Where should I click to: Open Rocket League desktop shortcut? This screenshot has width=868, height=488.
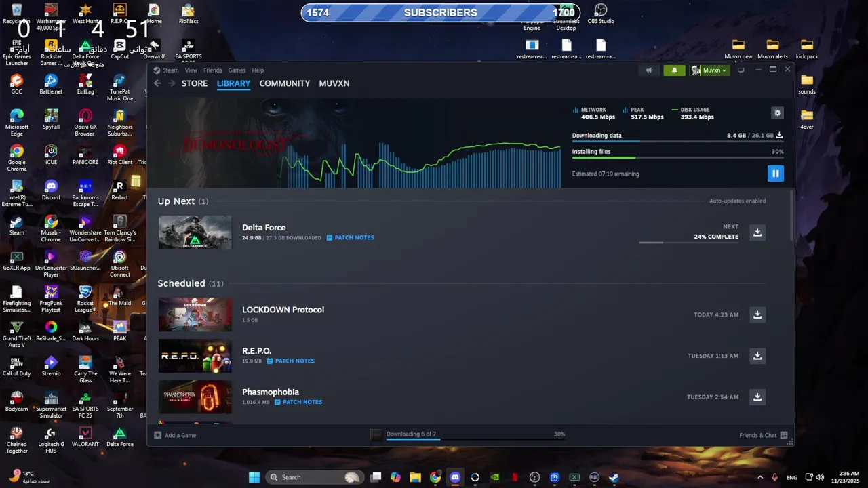coord(85,299)
